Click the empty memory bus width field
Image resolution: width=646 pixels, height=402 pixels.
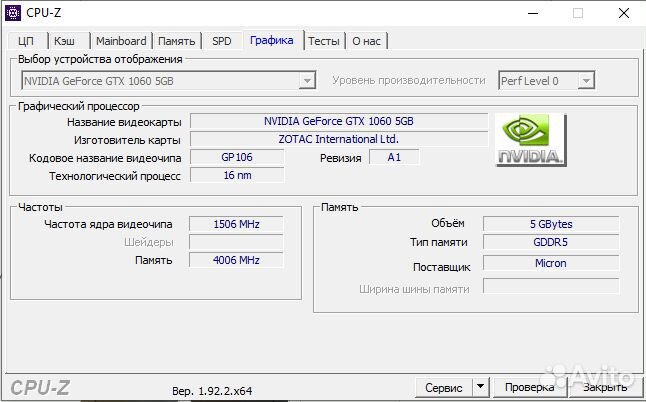551,286
